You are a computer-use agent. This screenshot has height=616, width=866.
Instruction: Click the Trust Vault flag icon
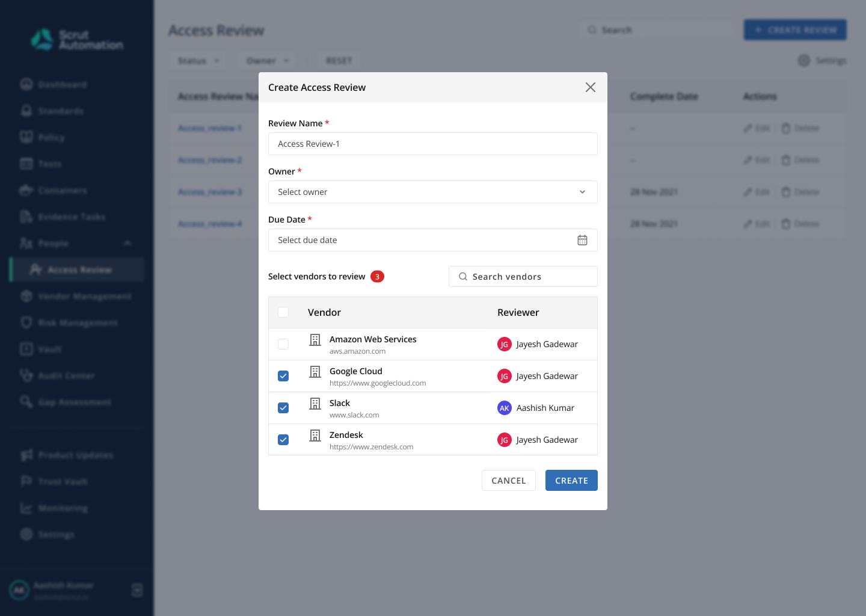26,482
